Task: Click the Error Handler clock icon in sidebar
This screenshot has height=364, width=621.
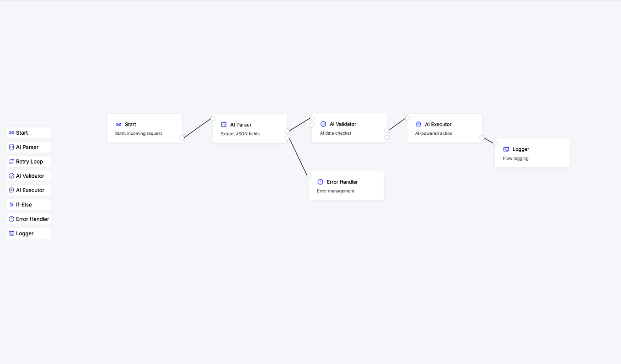Action: click(x=11, y=219)
